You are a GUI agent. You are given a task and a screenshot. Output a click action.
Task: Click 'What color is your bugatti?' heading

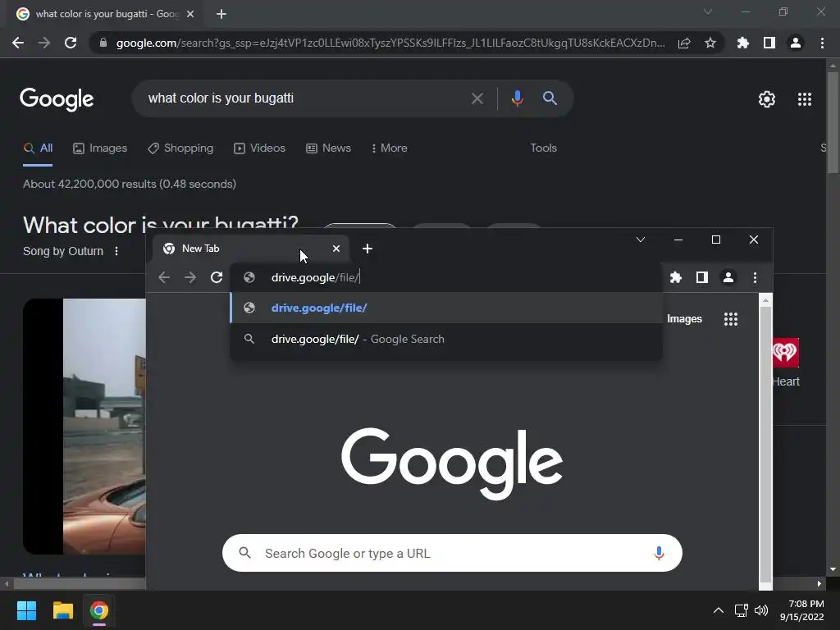(161, 225)
